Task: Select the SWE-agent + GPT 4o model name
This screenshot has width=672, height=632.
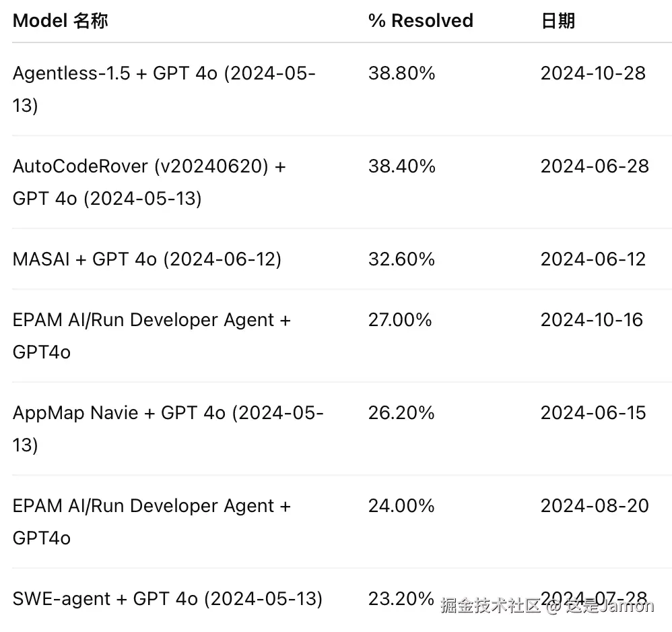Action: tap(167, 599)
